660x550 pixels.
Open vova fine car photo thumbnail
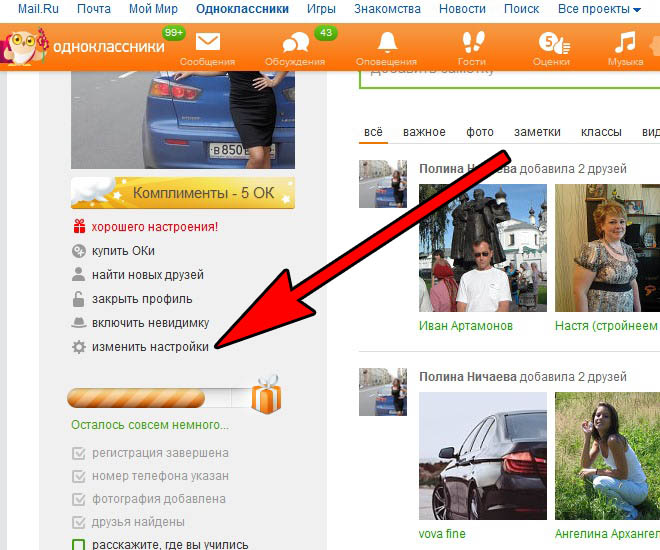click(483, 456)
